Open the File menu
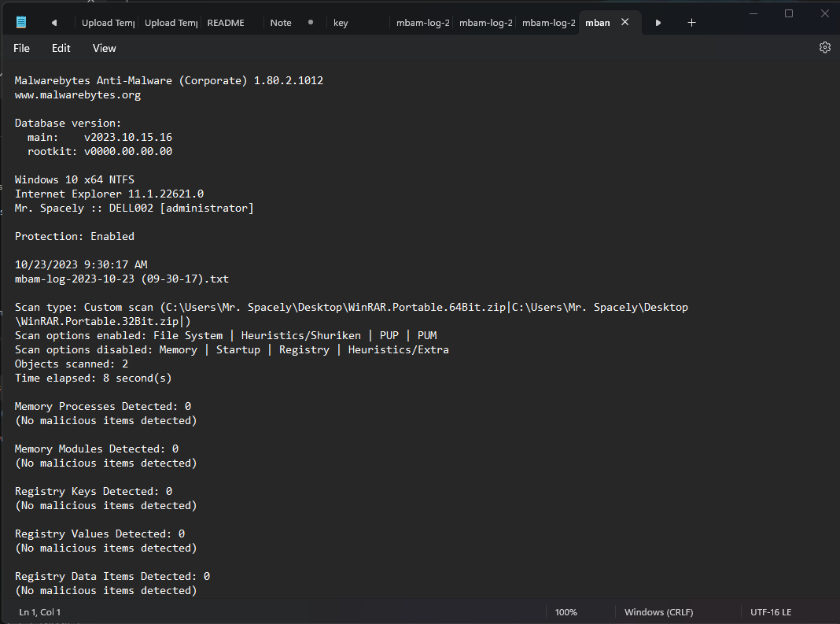The image size is (840, 624). (x=21, y=48)
